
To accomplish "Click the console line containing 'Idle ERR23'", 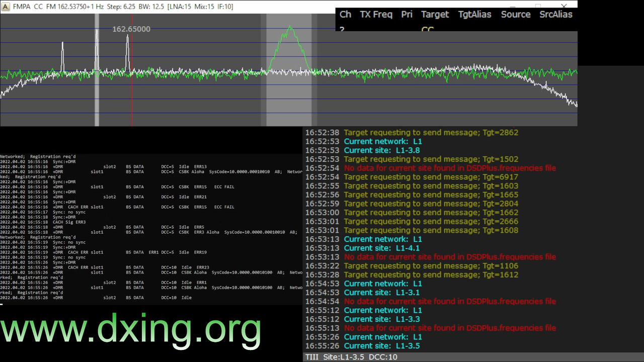I will [105, 267].
